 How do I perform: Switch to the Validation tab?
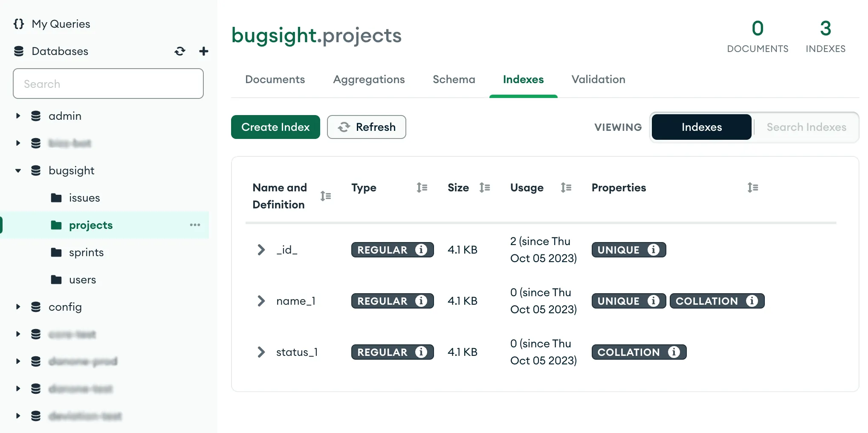pos(598,79)
